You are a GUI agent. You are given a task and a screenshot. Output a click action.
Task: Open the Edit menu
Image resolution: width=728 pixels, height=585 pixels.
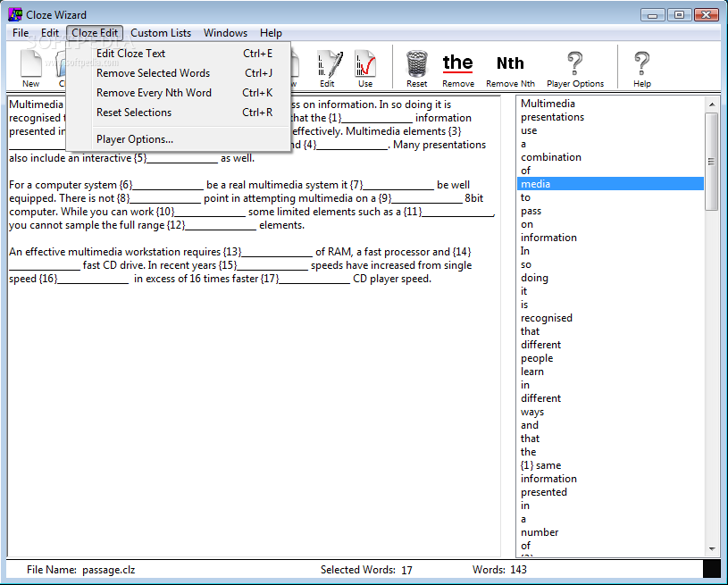click(x=50, y=33)
